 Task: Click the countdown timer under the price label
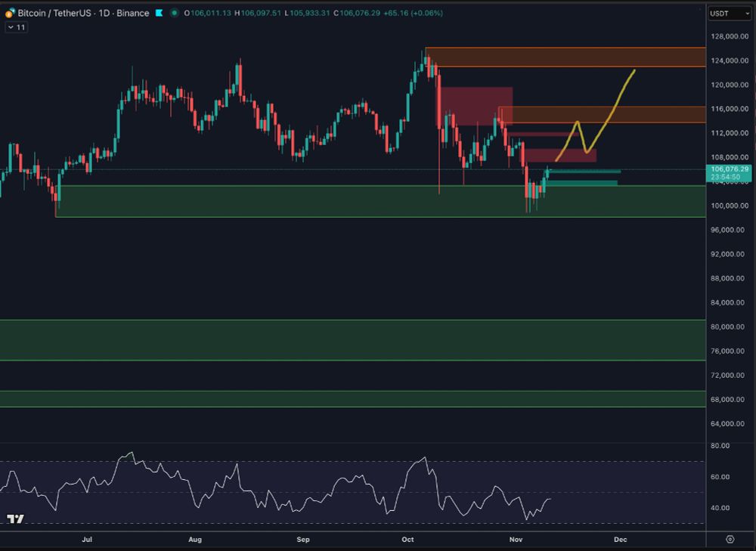[728, 177]
